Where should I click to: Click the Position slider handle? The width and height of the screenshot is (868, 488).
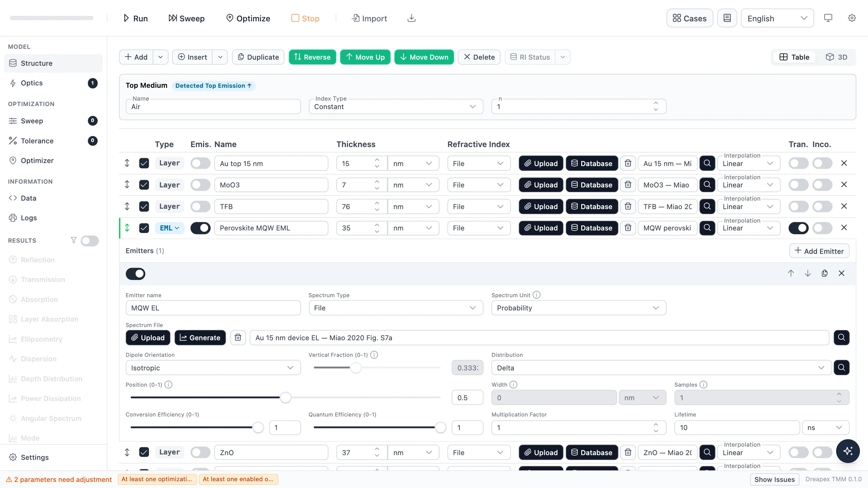285,398
